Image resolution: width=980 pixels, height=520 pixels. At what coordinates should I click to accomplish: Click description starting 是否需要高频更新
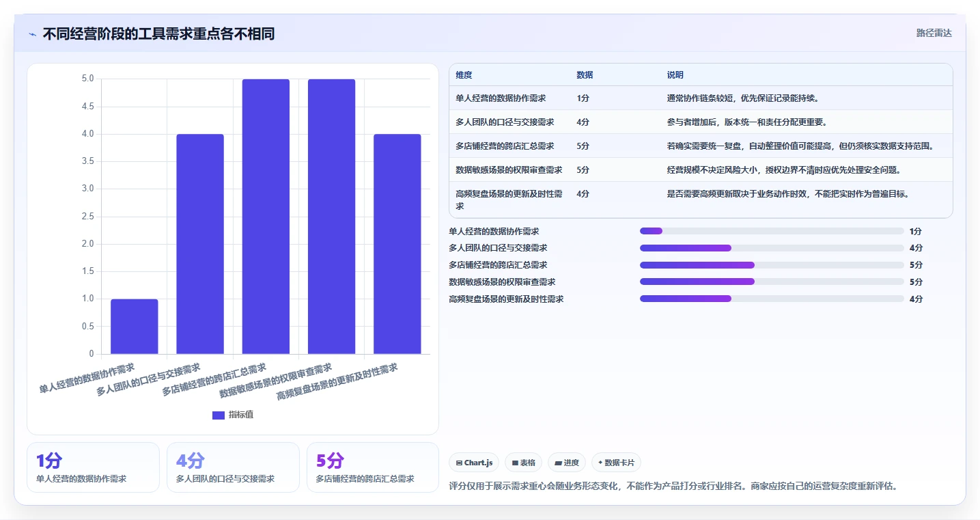(788, 194)
